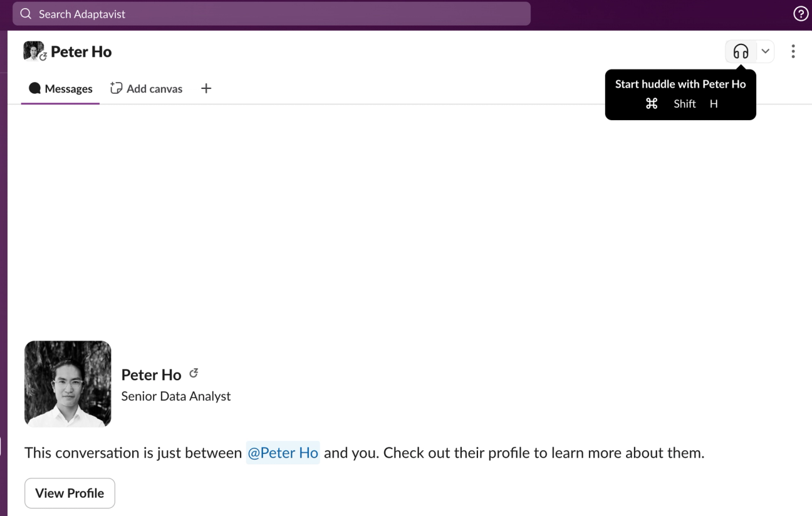Open huddle options dropdown chevron

[765, 51]
